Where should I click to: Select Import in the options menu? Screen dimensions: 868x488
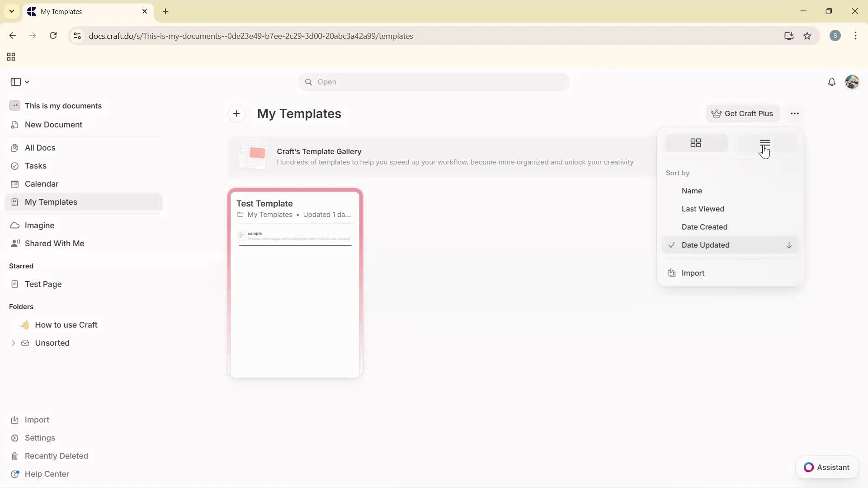pos(693,273)
